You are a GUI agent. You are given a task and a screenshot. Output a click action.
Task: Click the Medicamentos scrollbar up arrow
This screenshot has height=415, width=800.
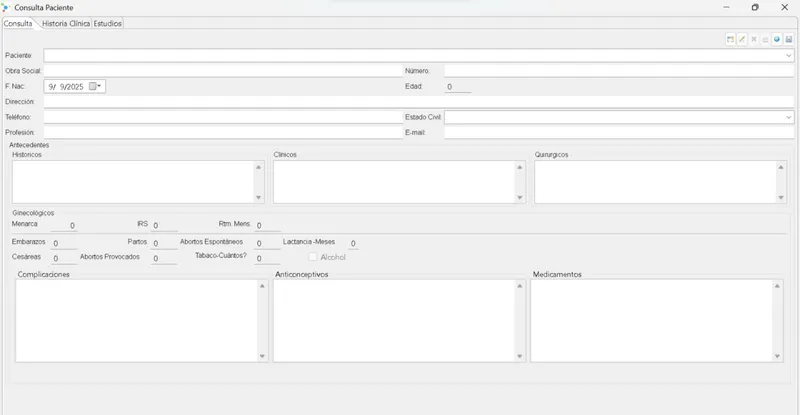pos(777,286)
